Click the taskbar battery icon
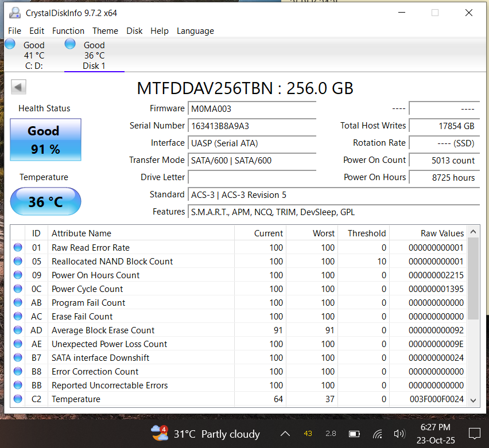The width and height of the screenshot is (489, 448). (x=354, y=434)
